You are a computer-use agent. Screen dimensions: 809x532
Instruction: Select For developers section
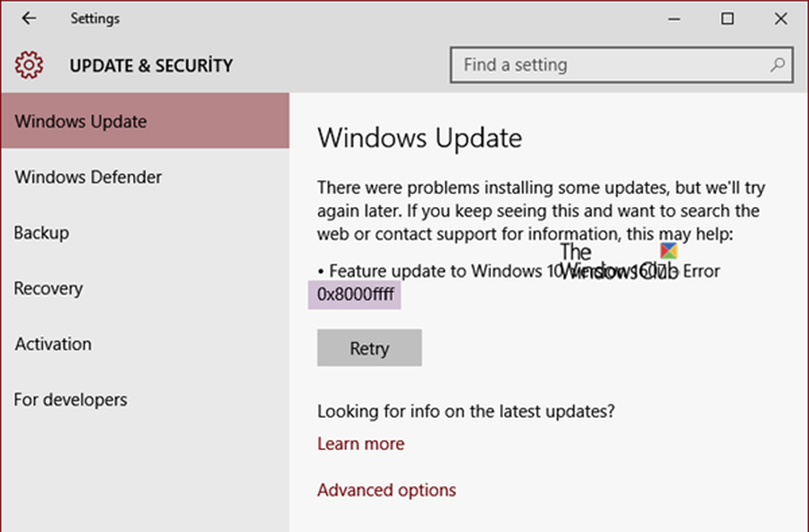[x=70, y=399]
